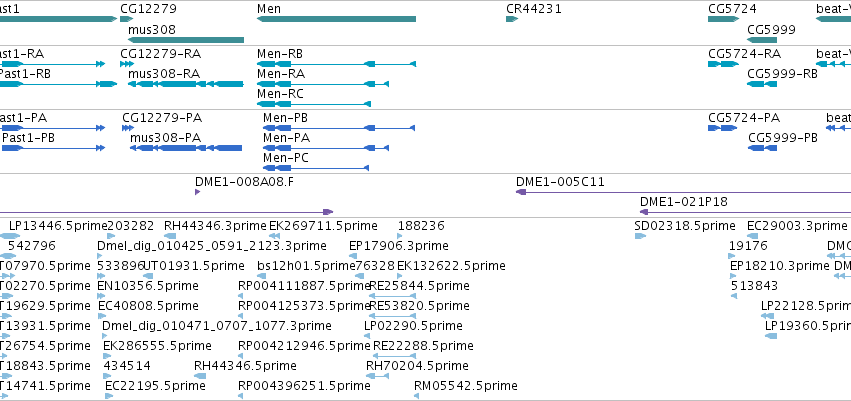This screenshot has height=401, width=851.
Task: Click the CG5999-PB protein glyph
Action: pyautogui.click(x=763, y=148)
